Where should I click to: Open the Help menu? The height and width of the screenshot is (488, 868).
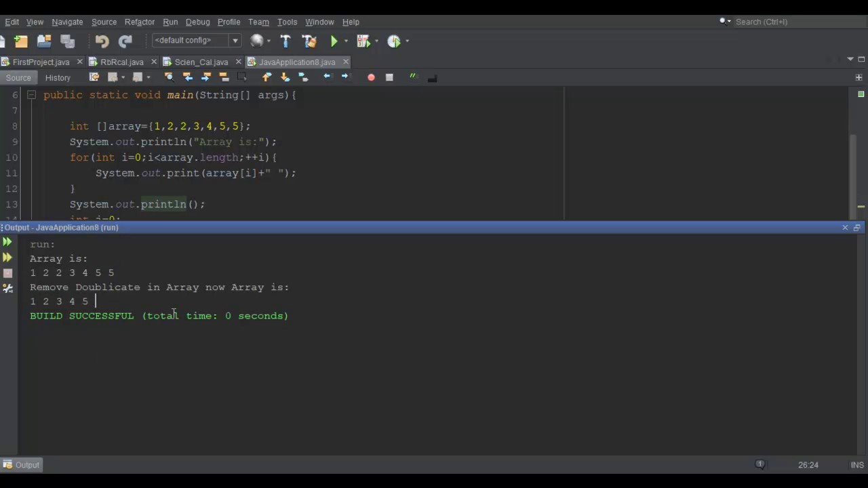click(351, 22)
